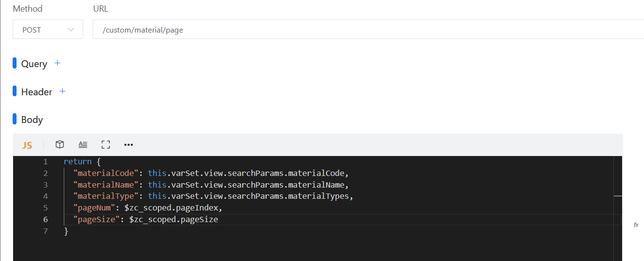
Task: Open more options ellipsis in editor toolbar
Action: [x=128, y=144]
